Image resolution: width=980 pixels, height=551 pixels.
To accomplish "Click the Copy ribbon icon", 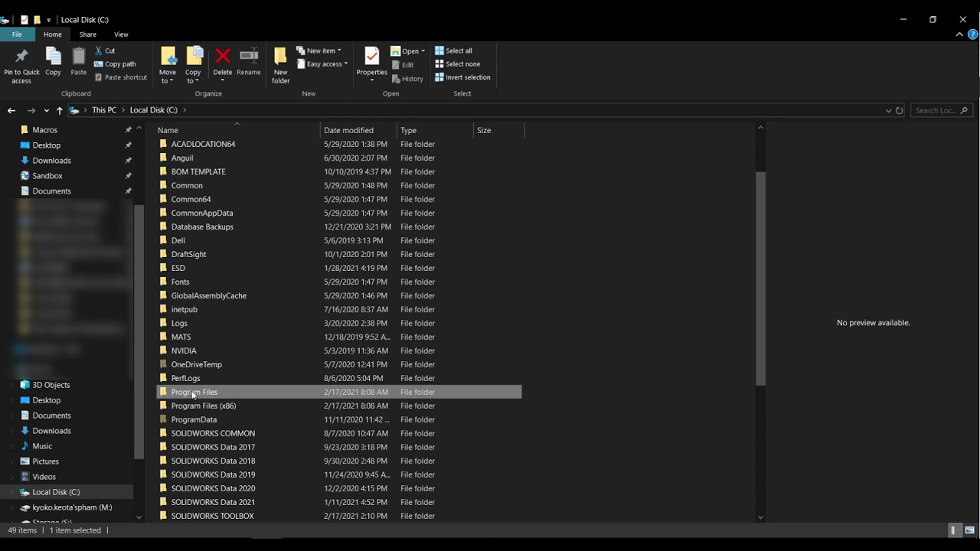I will 53,57.
